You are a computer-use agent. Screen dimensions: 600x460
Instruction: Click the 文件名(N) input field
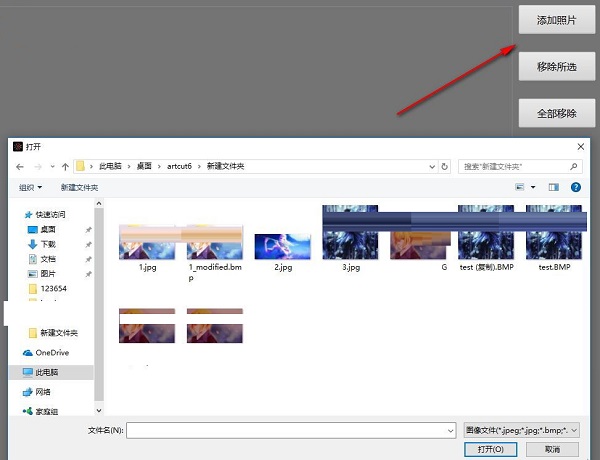[x=291, y=431]
